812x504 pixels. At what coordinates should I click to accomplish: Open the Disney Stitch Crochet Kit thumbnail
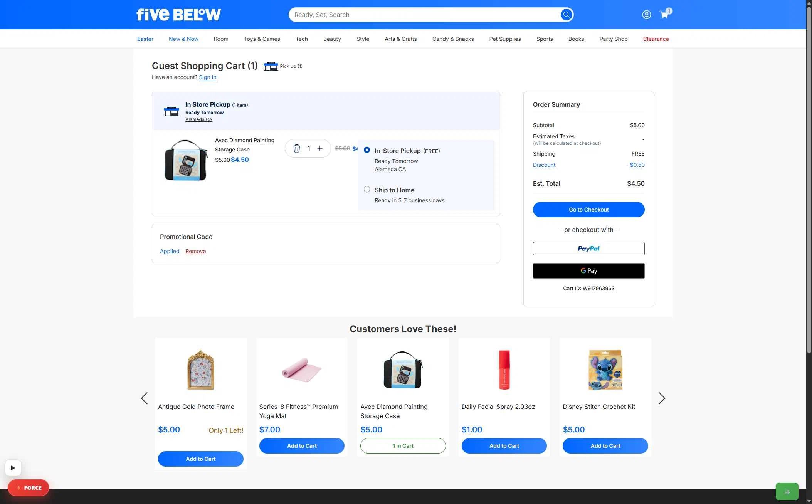click(x=605, y=370)
